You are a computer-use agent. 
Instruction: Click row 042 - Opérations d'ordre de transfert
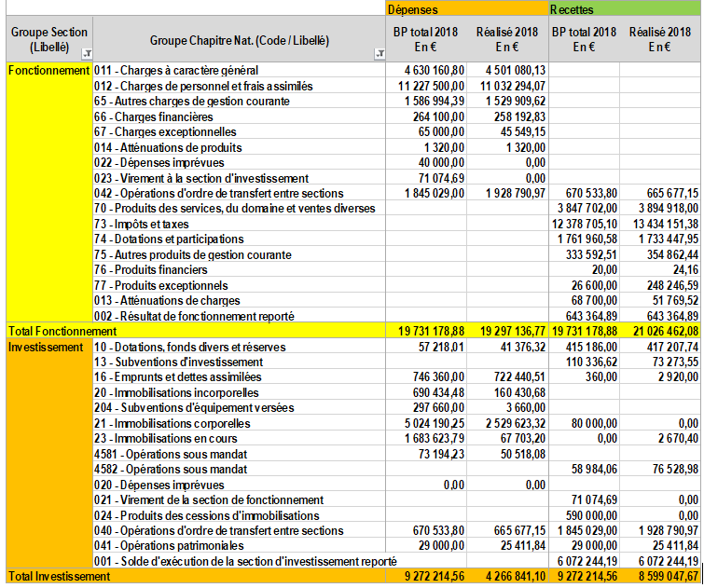(218, 194)
